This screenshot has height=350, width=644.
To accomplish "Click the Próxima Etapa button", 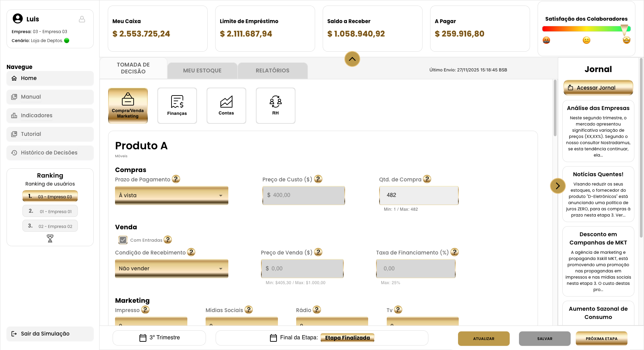I will coord(601,339).
